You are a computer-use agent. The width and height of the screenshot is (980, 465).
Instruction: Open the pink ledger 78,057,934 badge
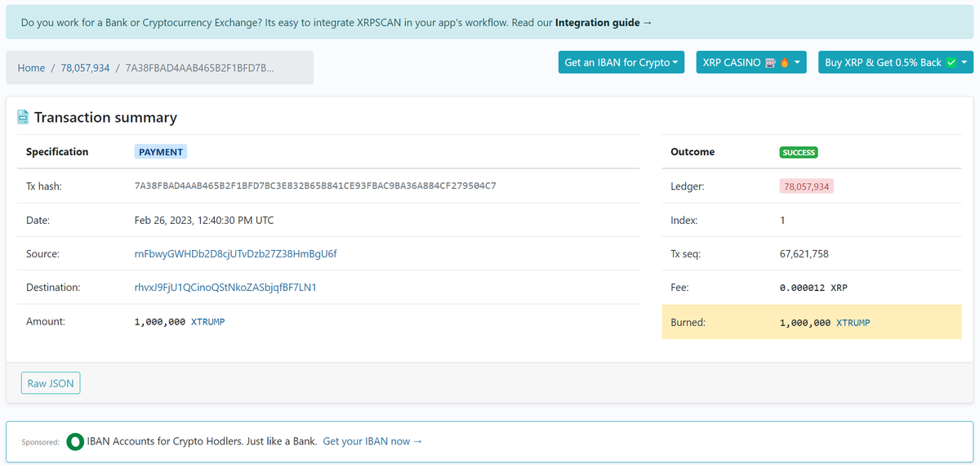(806, 186)
